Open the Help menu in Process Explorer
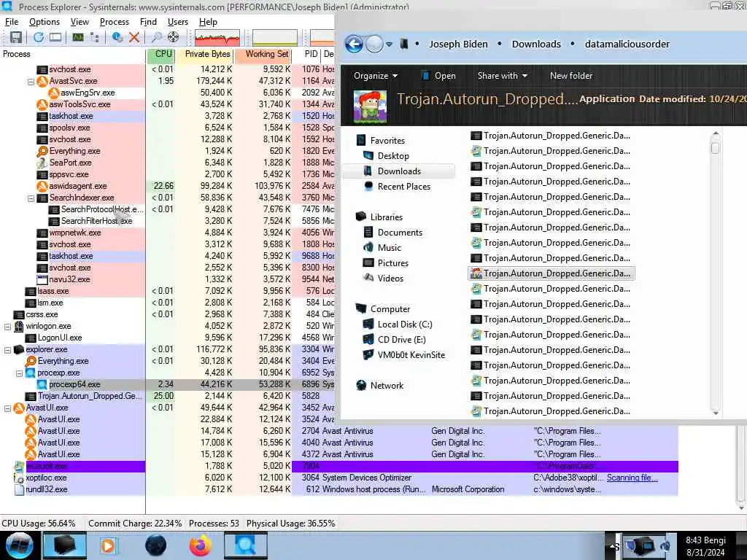This screenshot has width=747, height=560. (208, 22)
